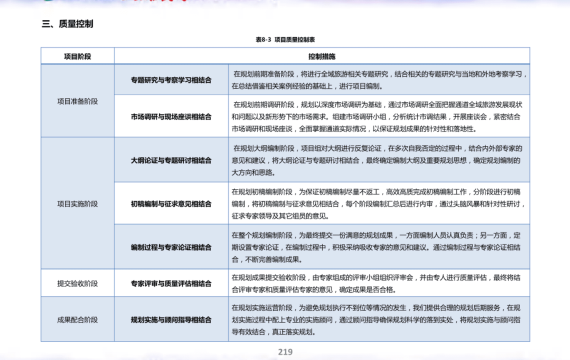The width and height of the screenshot is (570, 360).
Task: Click the page number 219
Action: (285, 352)
